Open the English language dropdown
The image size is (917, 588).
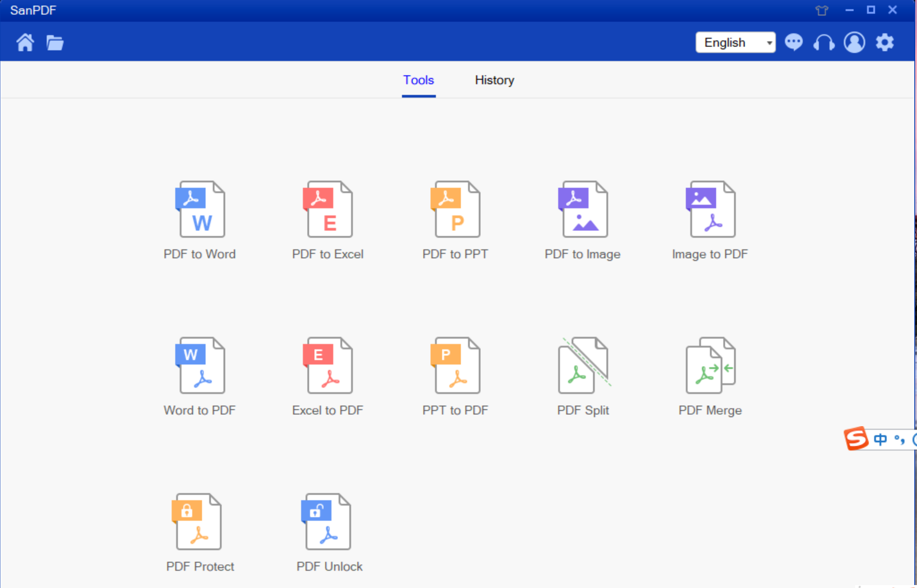click(x=736, y=42)
